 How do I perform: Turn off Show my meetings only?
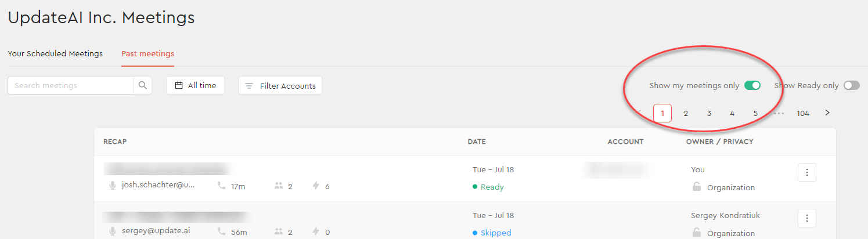(x=752, y=85)
